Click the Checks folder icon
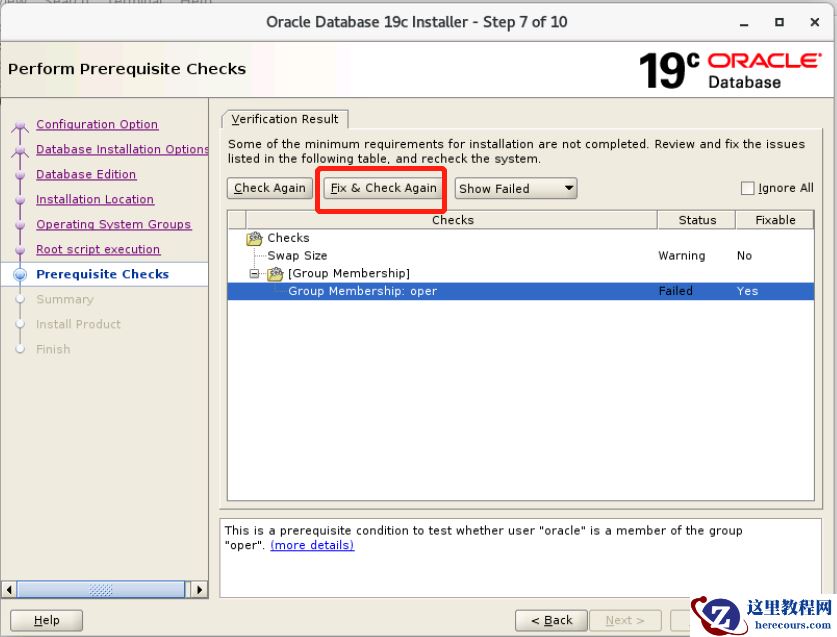Screen dimensions: 837x637 (x=254, y=238)
